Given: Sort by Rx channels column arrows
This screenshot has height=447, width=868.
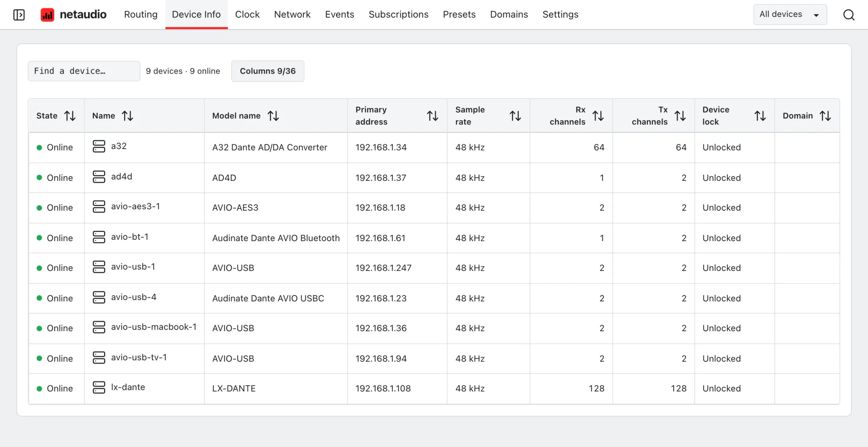Looking at the screenshot, I should pos(598,116).
